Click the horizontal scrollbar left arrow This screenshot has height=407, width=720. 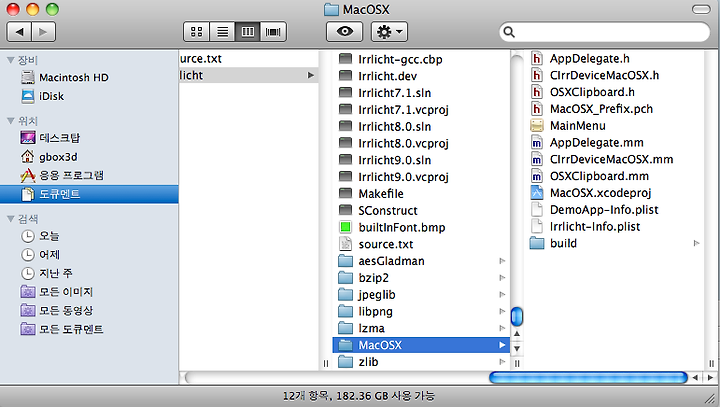point(695,378)
